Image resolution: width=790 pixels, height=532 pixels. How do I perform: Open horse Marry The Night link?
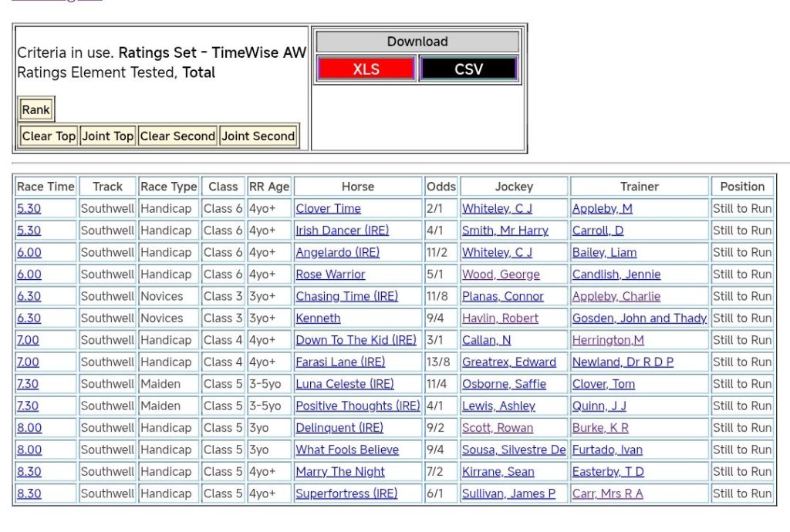point(340,472)
